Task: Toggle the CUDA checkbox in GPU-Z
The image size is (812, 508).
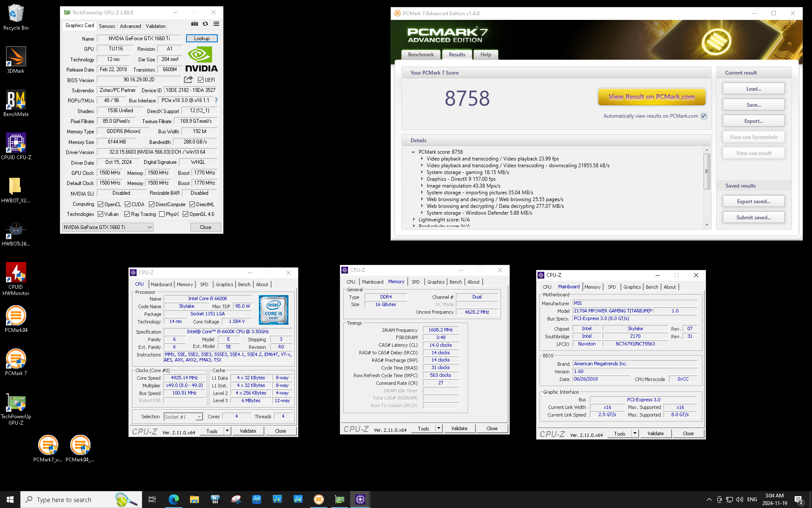Action: 127,204
